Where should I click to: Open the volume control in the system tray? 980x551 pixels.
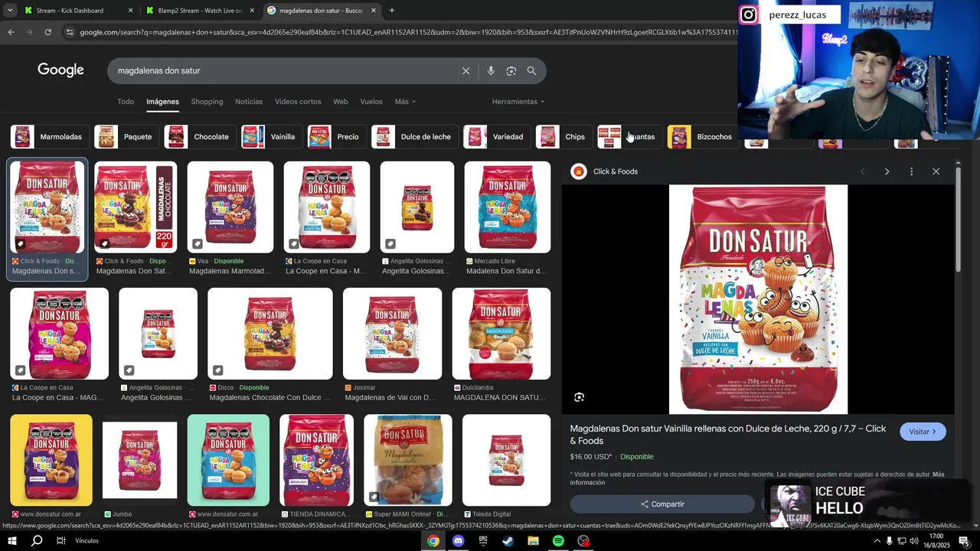[x=913, y=541]
